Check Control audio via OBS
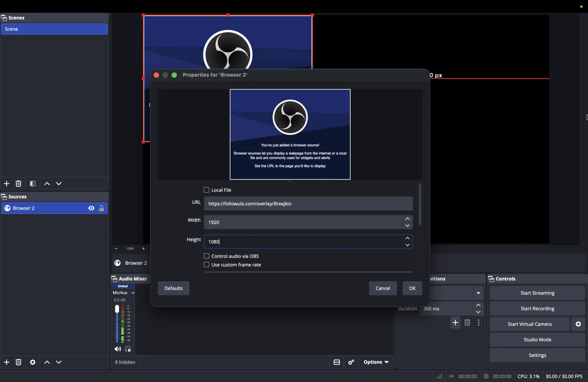The height and width of the screenshot is (382, 588). tap(207, 256)
